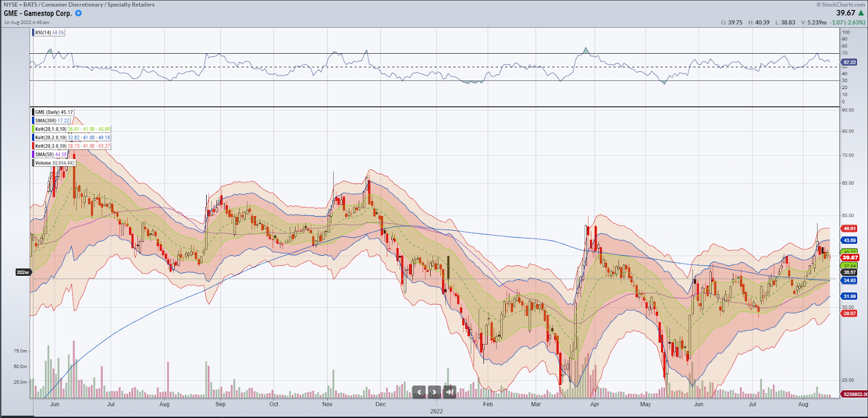
Task: Click the red 29.07 lower band tag
Action: 850,313
